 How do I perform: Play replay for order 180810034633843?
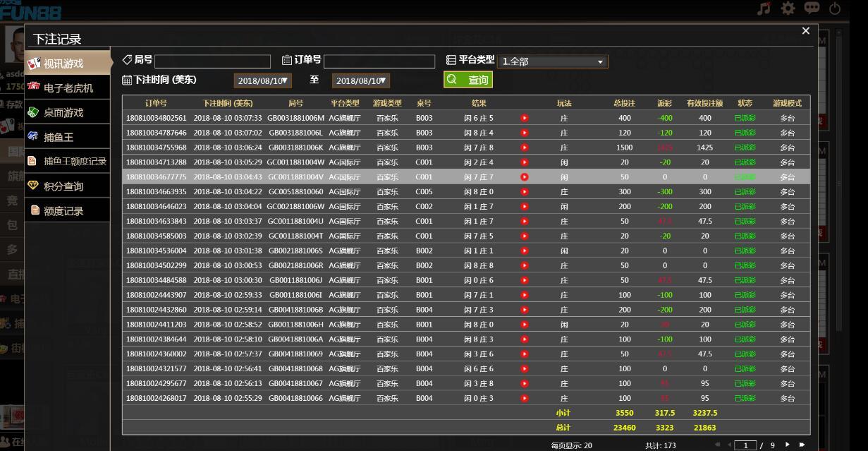[x=524, y=221]
